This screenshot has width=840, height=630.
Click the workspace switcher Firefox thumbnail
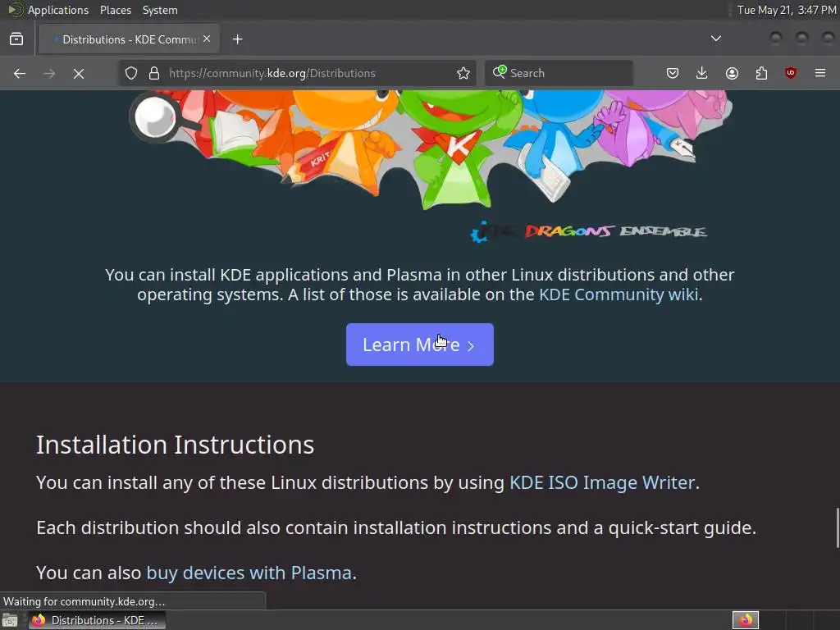[x=745, y=620]
